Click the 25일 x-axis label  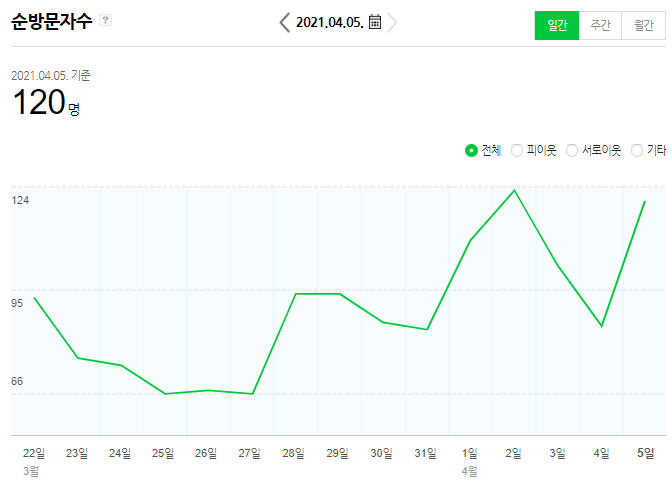(163, 453)
